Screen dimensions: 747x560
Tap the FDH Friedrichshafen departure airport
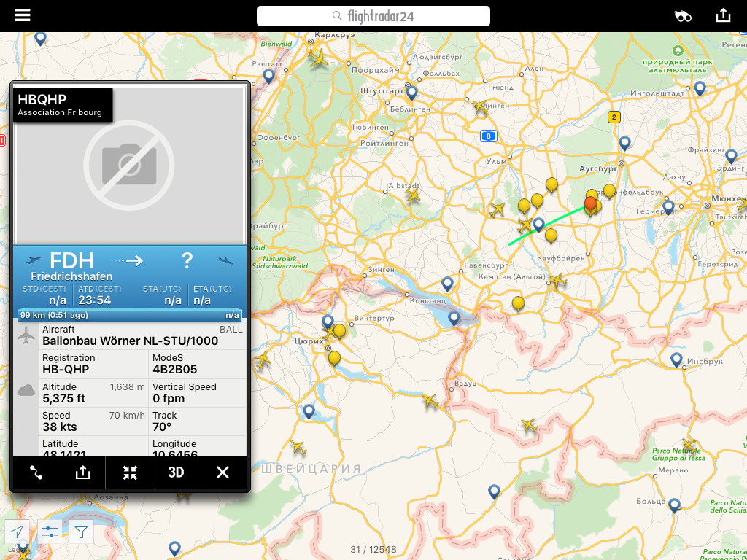(71, 265)
